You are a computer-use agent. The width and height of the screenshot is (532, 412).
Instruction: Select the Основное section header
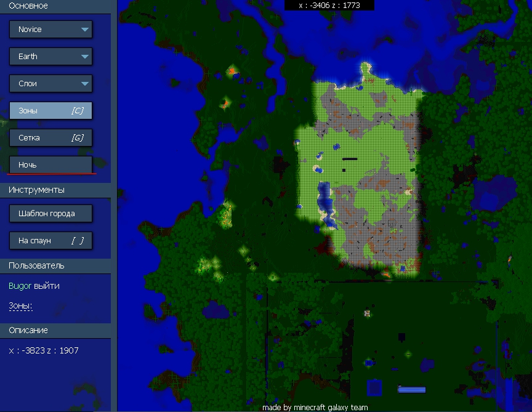(55, 6)
